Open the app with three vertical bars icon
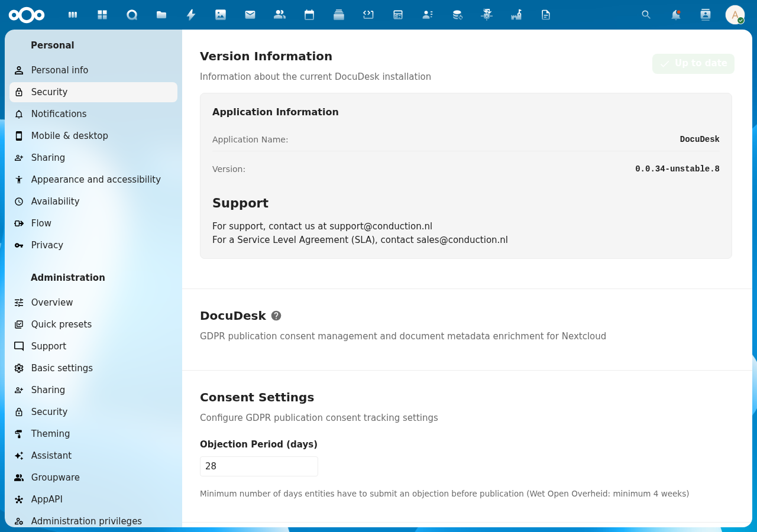 (x=73, y=15)
